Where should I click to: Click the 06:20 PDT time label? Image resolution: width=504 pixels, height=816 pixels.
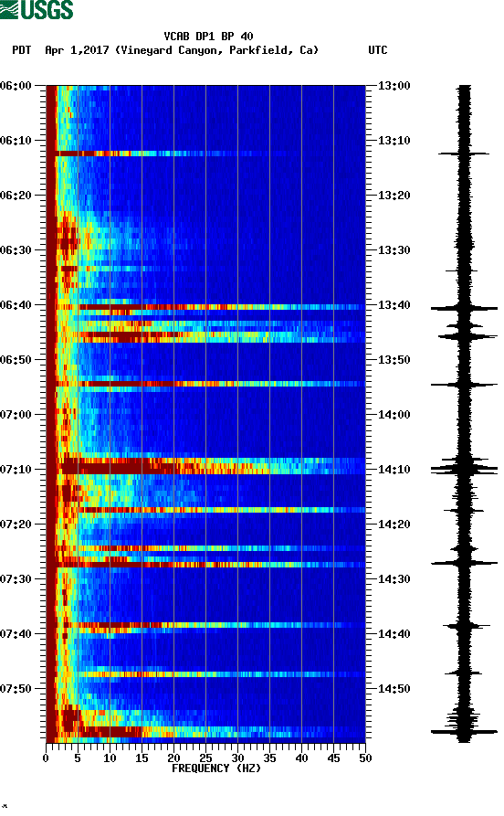16,196
